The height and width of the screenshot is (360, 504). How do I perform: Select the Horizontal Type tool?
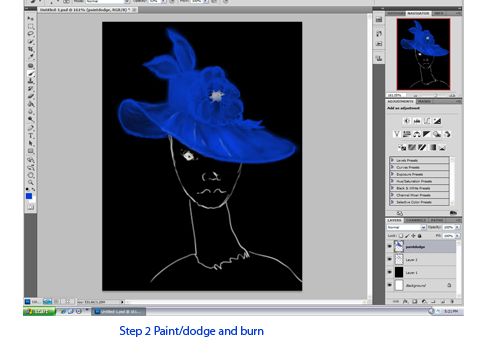click(x=30, y=136)
